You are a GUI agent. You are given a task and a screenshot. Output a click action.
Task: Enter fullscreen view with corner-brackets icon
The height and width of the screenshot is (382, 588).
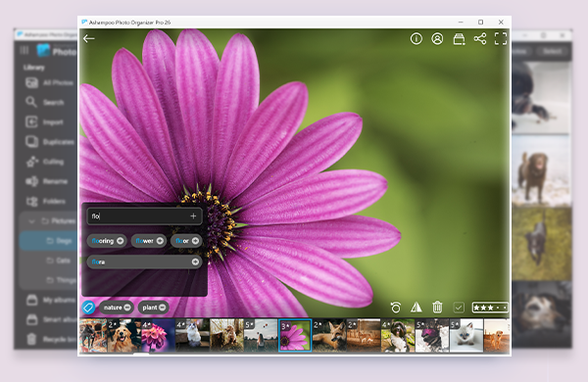coord(501,38)
